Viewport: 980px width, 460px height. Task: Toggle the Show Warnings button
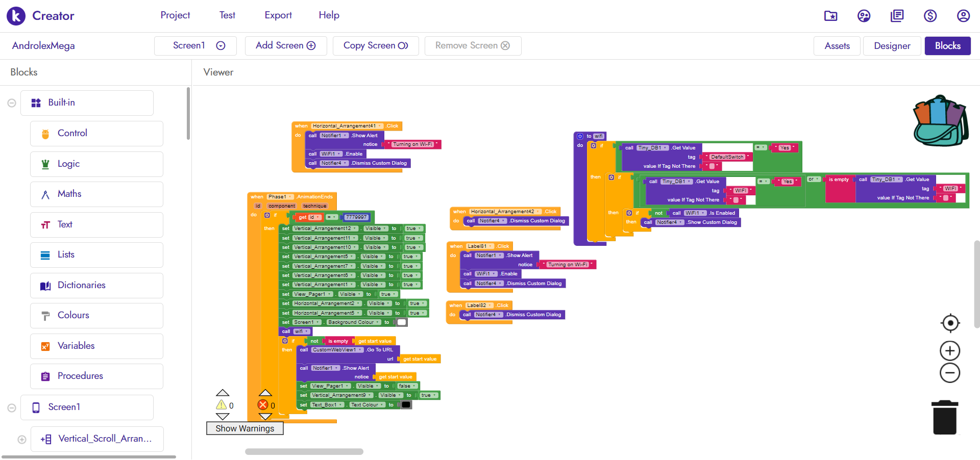coord(244,428)
